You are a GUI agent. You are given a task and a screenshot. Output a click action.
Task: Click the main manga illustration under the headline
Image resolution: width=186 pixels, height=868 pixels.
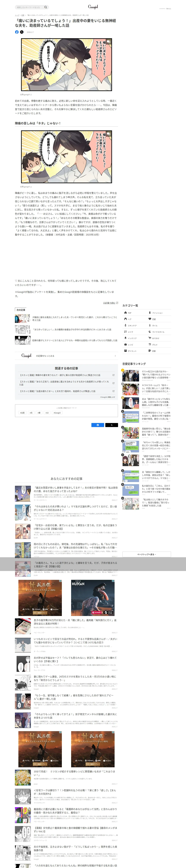(66, 65)
